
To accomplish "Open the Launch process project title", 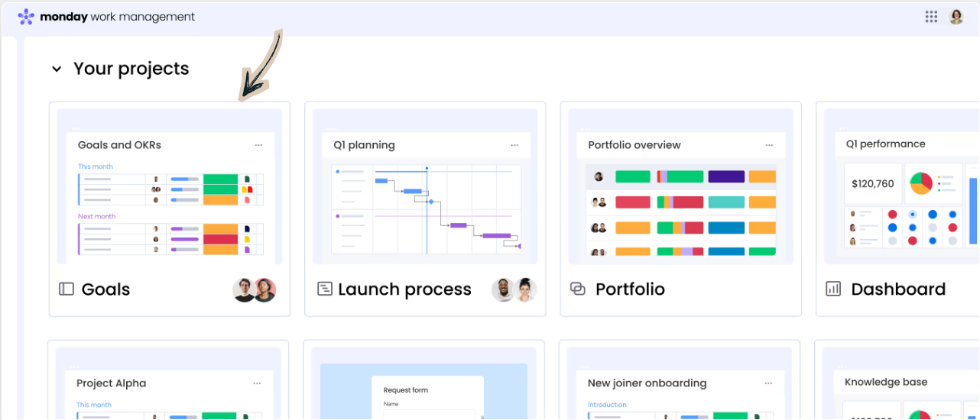I will coord(404,289).
